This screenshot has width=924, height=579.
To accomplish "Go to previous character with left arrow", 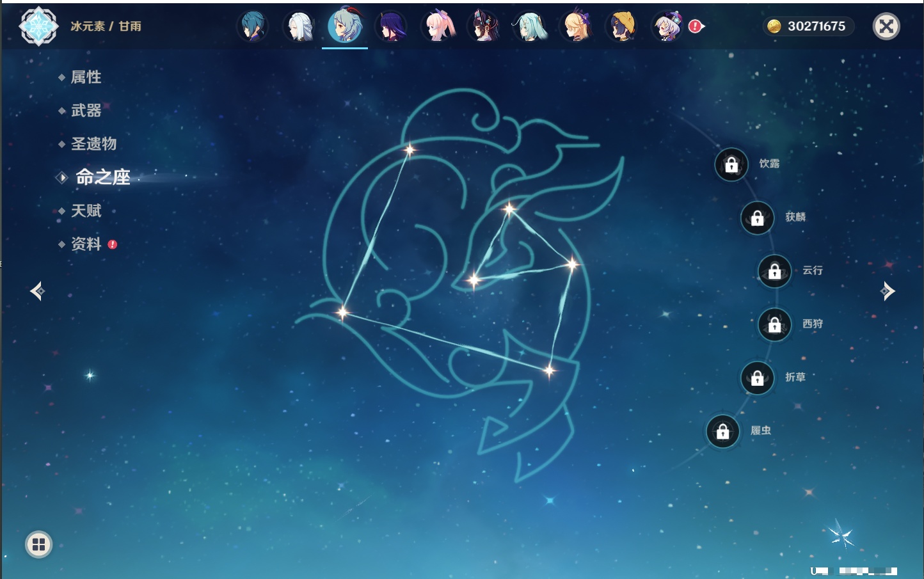I will tap(37, 291).
